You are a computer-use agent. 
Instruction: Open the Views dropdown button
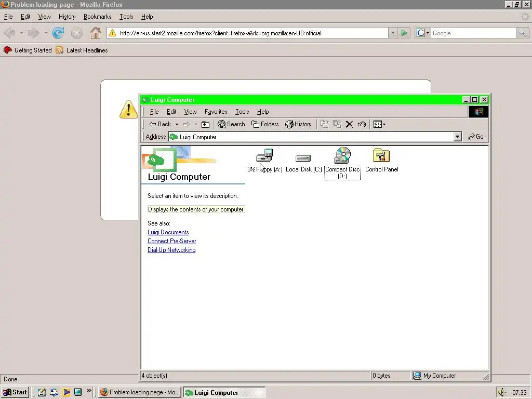[379, 124]
